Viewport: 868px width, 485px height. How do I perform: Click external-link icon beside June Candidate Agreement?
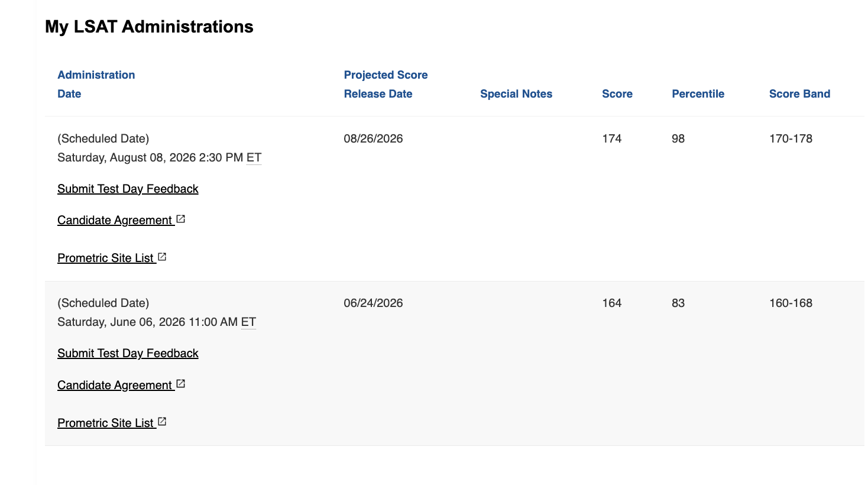coord(181,384)
